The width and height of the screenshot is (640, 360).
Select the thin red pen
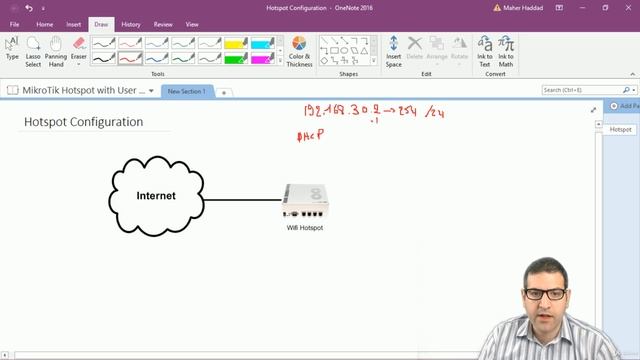click(130, 43)
